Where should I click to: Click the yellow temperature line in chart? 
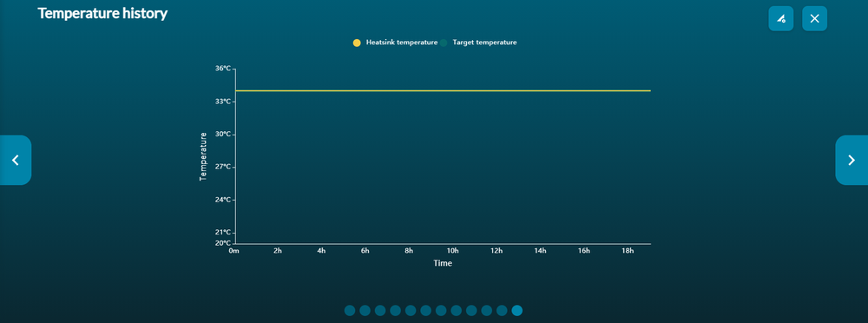[443, 90]
